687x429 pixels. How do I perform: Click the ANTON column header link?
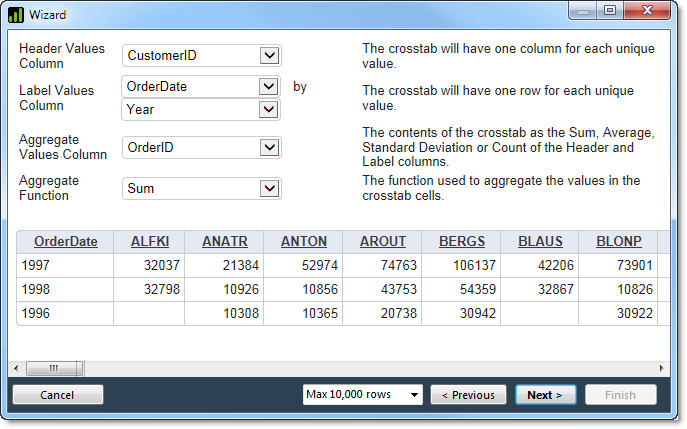[x=304, y=241]
